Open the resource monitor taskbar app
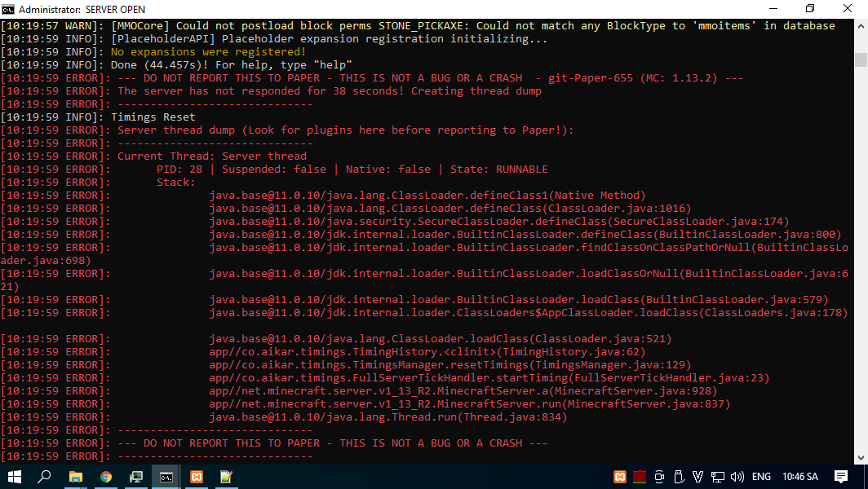868x489 pixels. 136,477
